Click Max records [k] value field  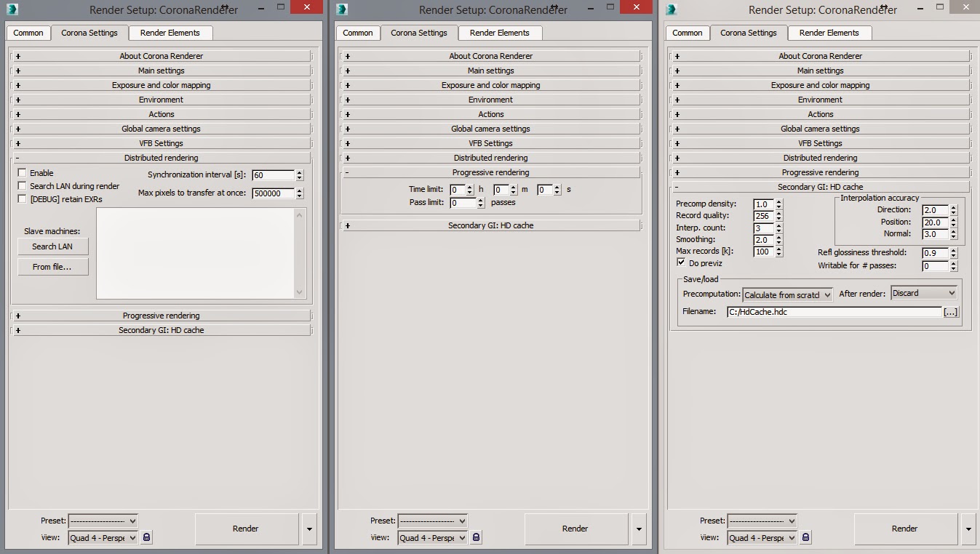(x=763, y=252)
